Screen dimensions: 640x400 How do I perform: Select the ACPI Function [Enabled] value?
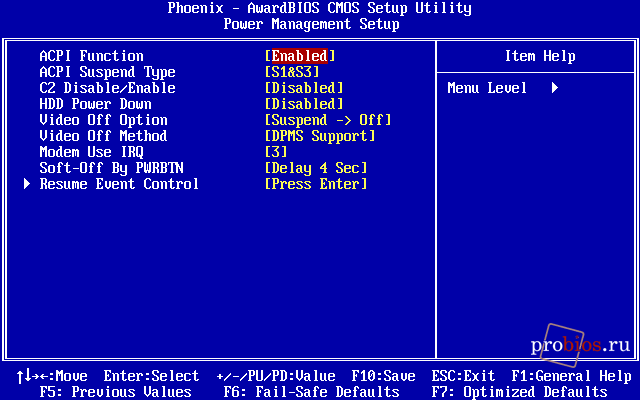pyautogui.click(x=300, y=56)
